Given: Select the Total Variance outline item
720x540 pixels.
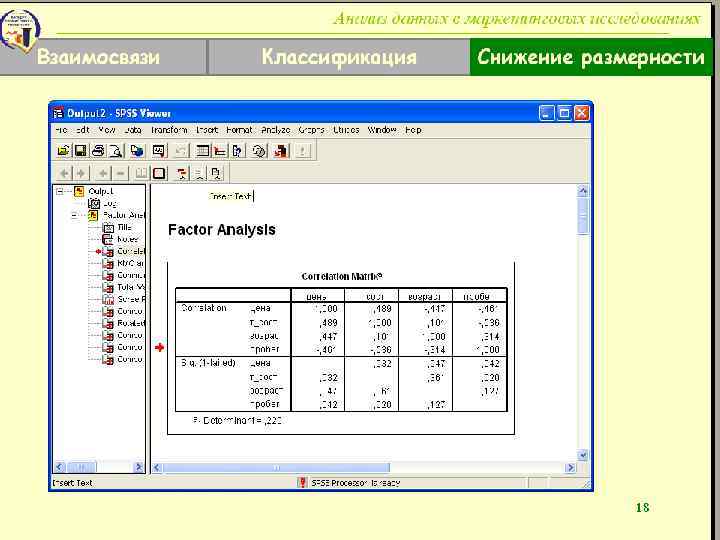Looking at the screenshot, I should (x=131, y=287).
